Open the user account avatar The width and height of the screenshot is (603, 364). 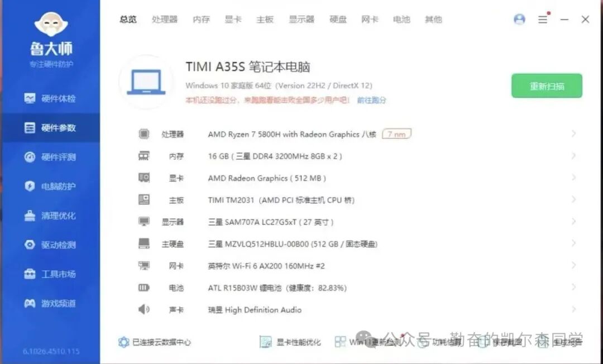click(519, 19)
